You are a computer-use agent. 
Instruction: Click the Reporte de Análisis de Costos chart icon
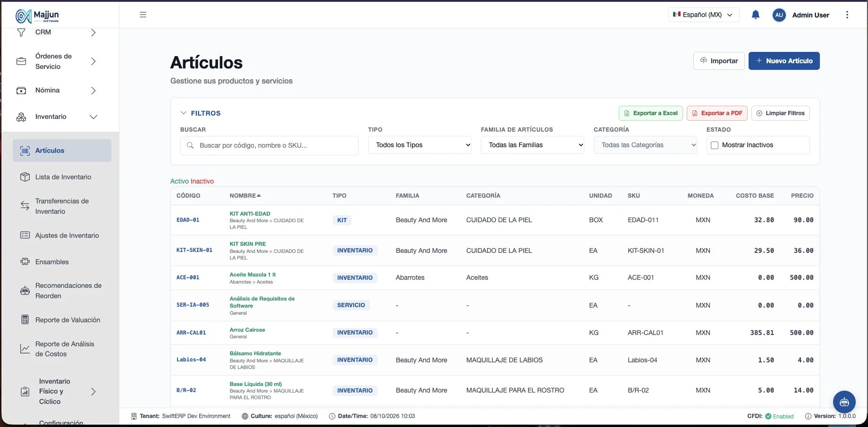click(x=25, y=349)
